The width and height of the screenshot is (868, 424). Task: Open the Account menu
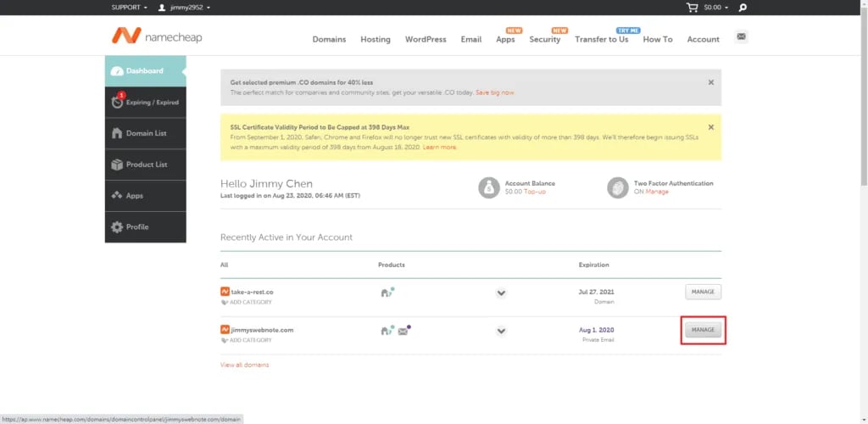pos(703,39)
